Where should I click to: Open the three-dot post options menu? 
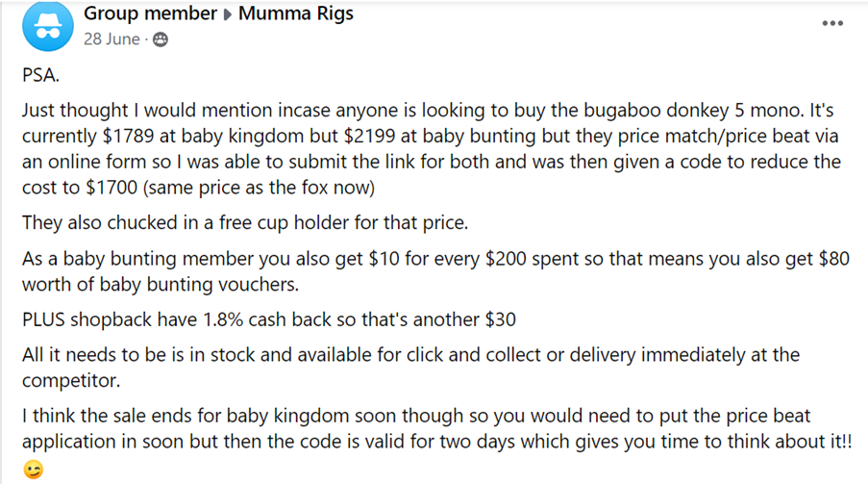pos(832,23)
